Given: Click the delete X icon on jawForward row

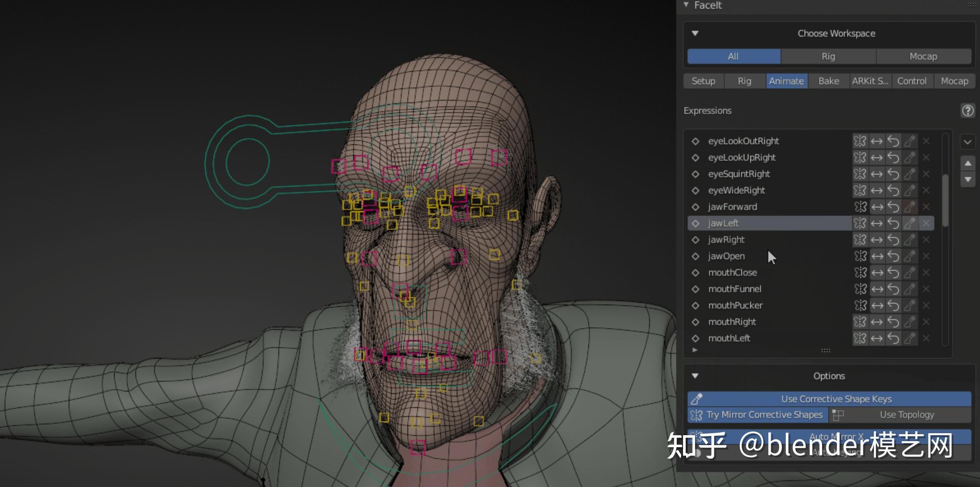Looking at the screenshot, I should pos(926,207).
